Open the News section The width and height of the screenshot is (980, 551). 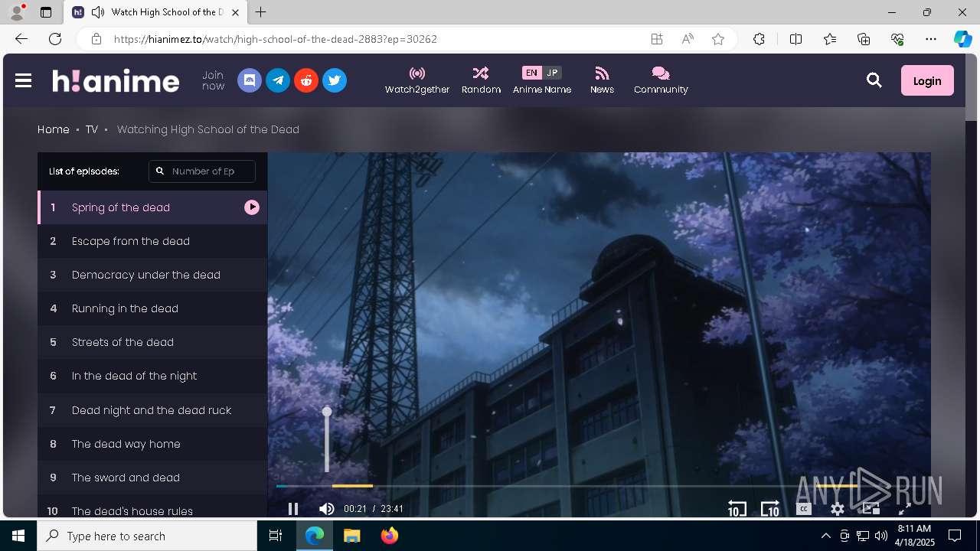coord(602,80)
